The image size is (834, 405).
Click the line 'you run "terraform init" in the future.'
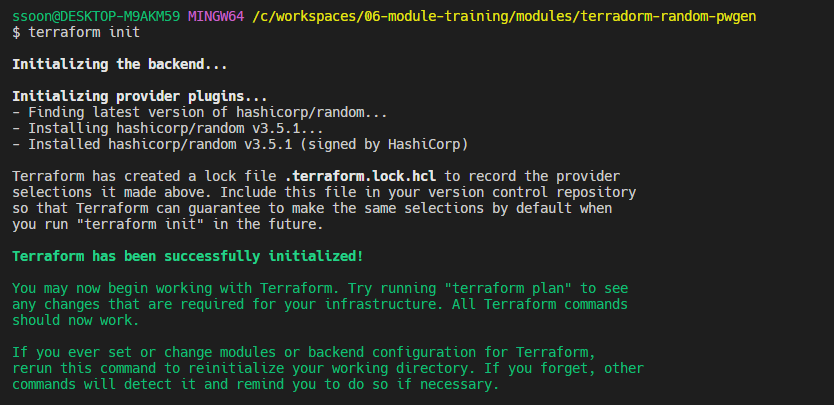tap(168, 224)
